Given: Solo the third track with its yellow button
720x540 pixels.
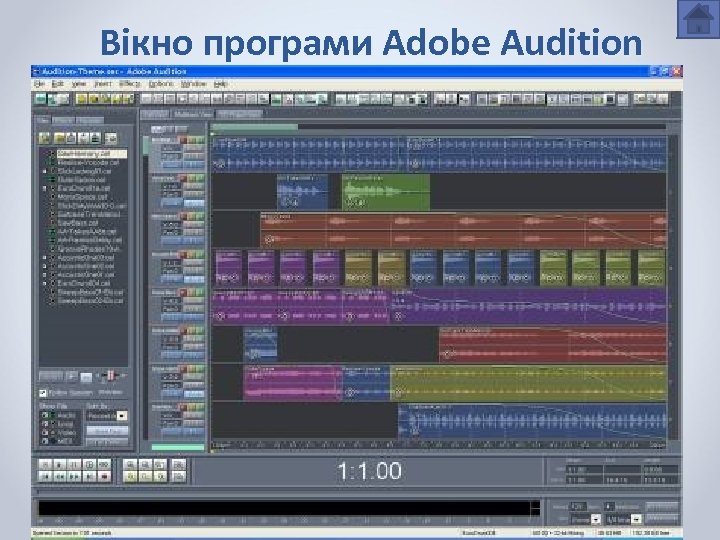Looking at the screenshot, I should click(x=191, y=216).
